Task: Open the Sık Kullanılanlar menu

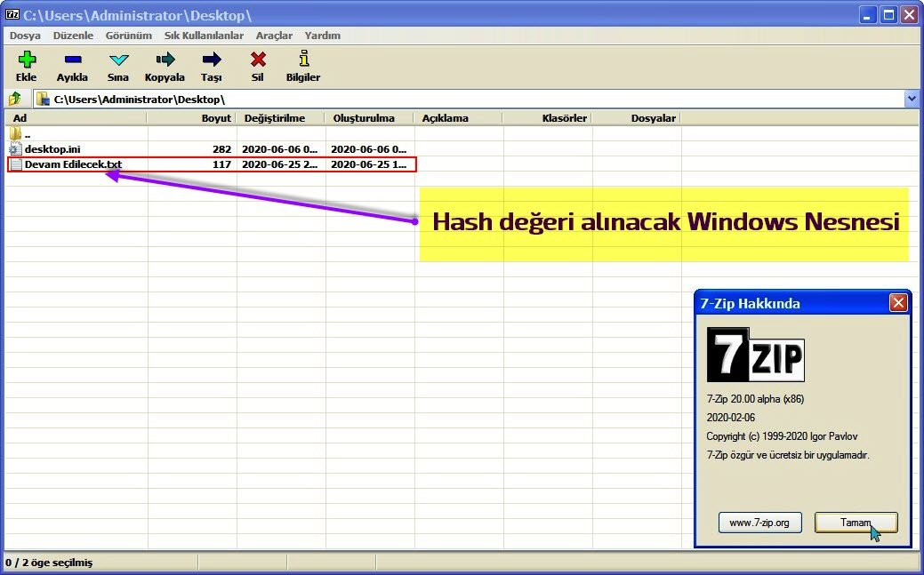Action: pos(204,36)
